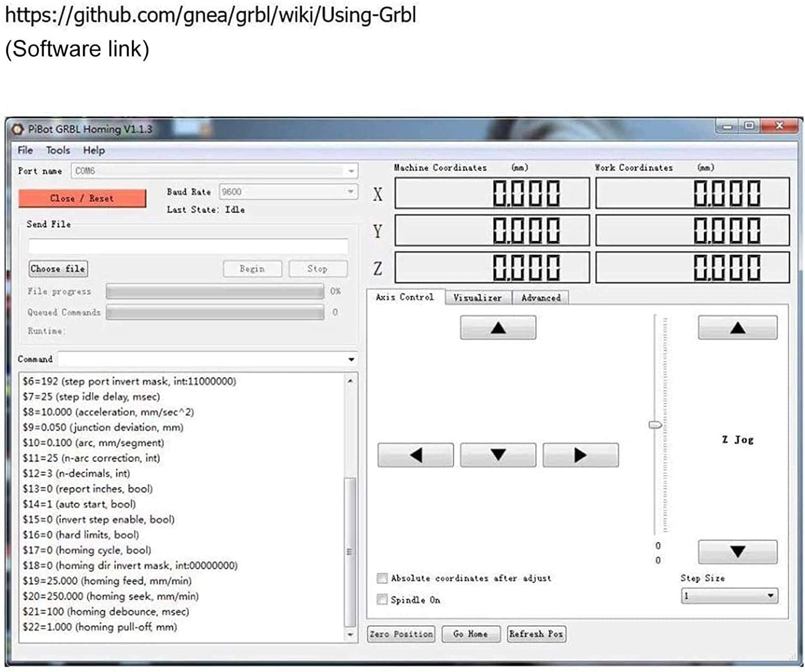Select the "$15=0 (invert step enable, bool)" line
This screenshot has width=805, height=672.
point(99,520)
